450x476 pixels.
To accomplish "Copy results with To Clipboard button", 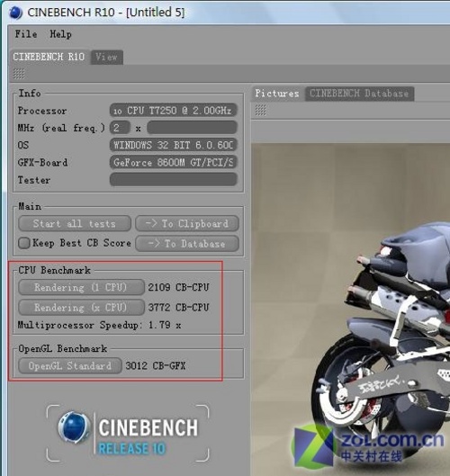I will pos(187,224).
